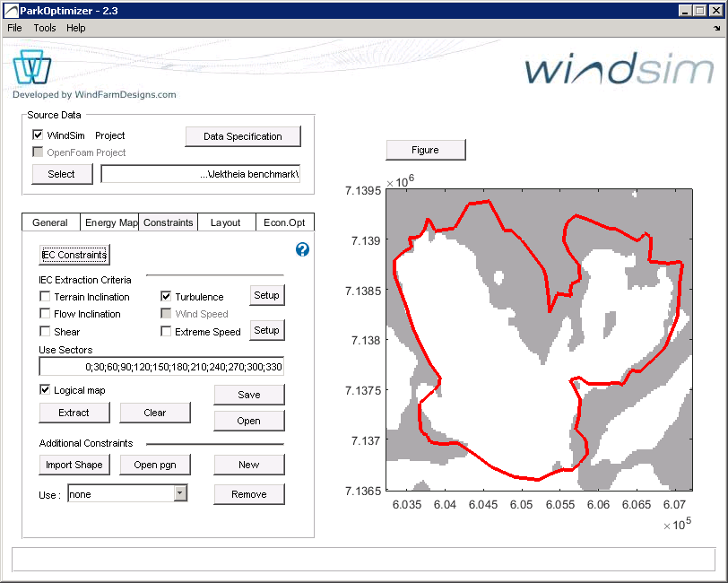
Task: Click the 'Developed by WindFarmDesigns.com' text
Action: coord(94,95)
